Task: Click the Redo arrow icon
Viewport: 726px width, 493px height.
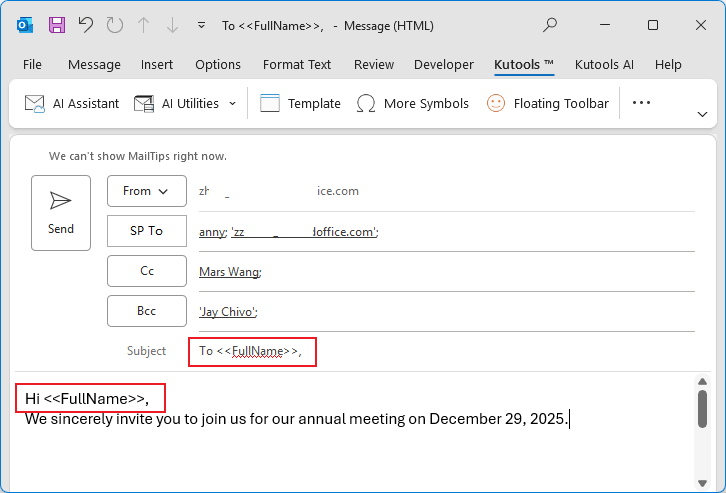Action: pyautogui.click(x=115, y=25)
